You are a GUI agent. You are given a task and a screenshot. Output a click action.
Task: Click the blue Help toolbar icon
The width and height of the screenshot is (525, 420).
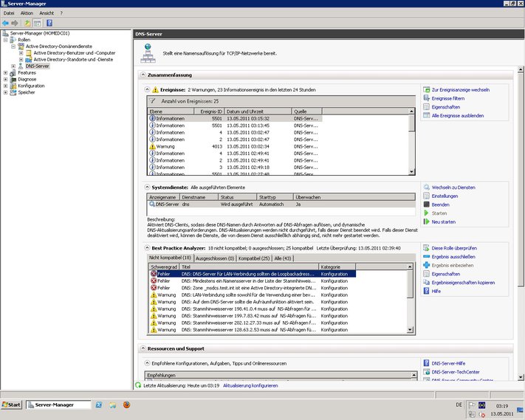(x=49, y=23)
